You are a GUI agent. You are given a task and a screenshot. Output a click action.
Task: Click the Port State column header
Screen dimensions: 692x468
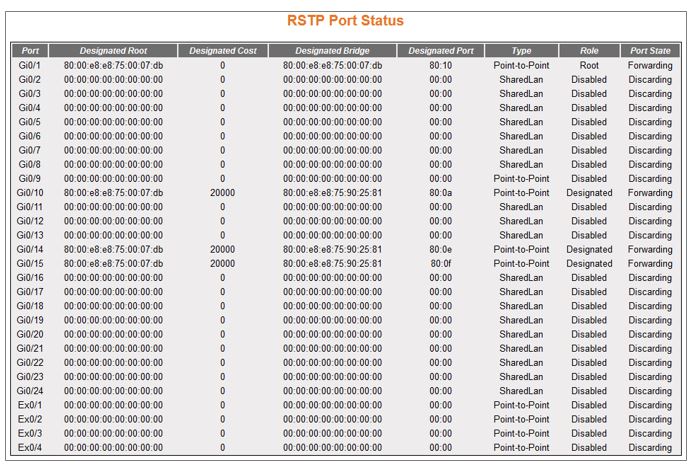[650, 50]
